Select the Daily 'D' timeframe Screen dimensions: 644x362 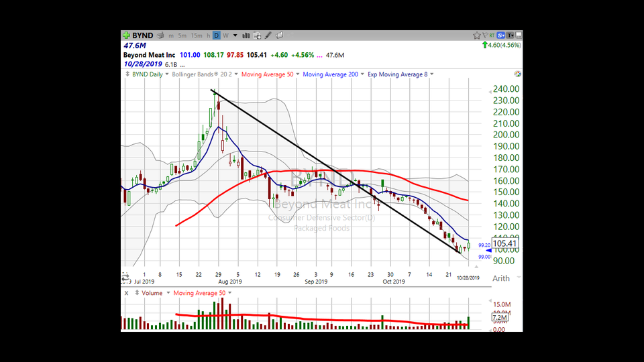(x=217, y=36)
